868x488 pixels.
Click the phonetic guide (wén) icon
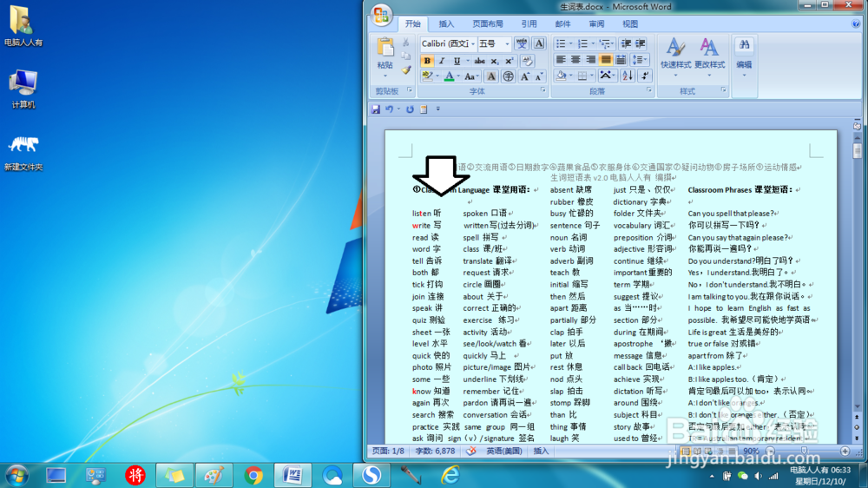[522, 43]
